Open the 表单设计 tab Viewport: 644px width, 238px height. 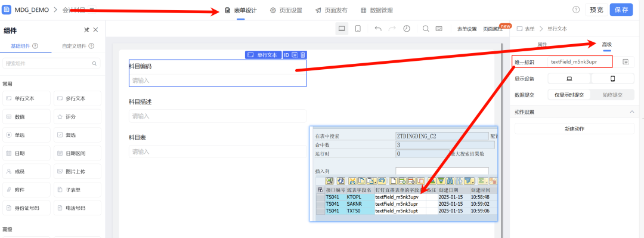click(x=241, y=10)
